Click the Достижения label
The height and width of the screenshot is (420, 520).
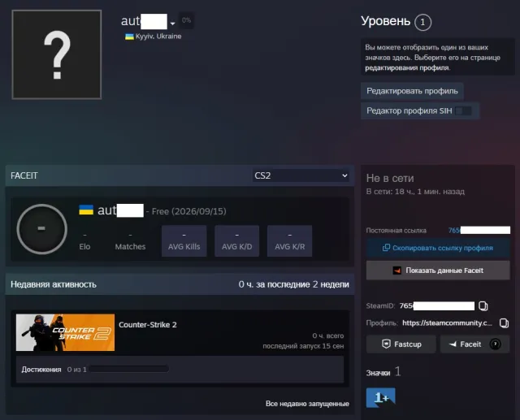coord(41,370)
